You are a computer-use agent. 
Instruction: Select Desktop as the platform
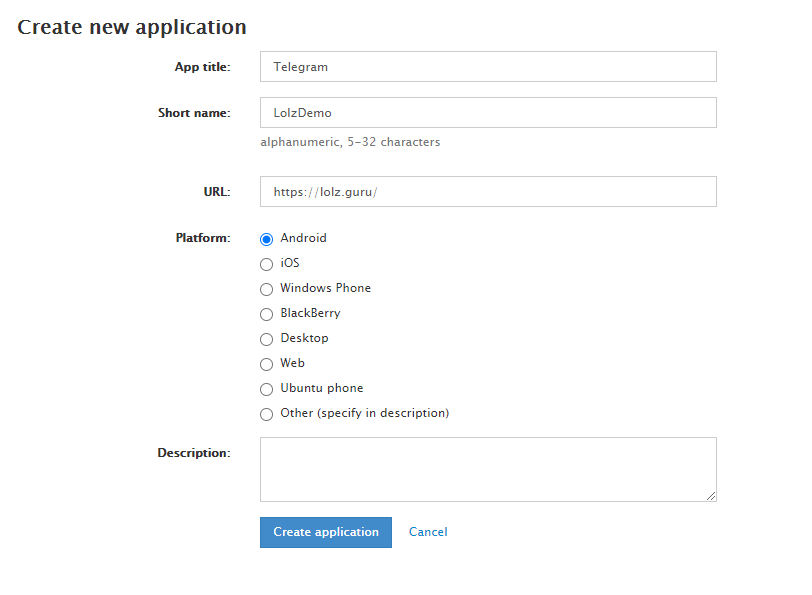[x=266, y=339]
